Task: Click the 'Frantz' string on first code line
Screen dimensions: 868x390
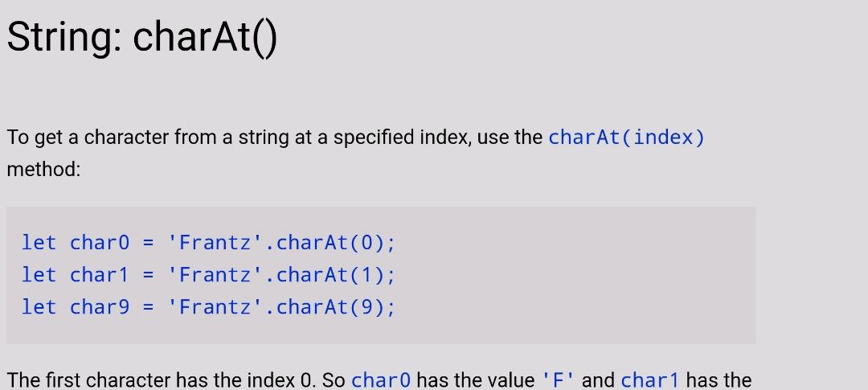Action: (x=215, y=243)
